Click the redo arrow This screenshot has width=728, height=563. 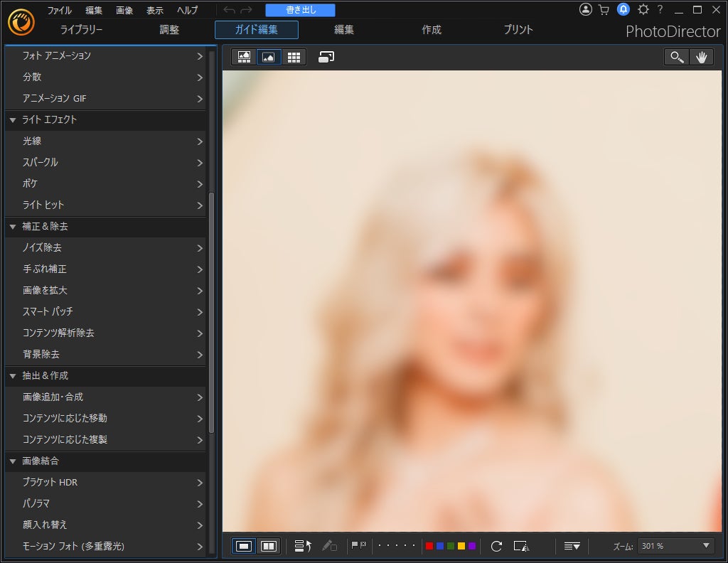point(247,10)
